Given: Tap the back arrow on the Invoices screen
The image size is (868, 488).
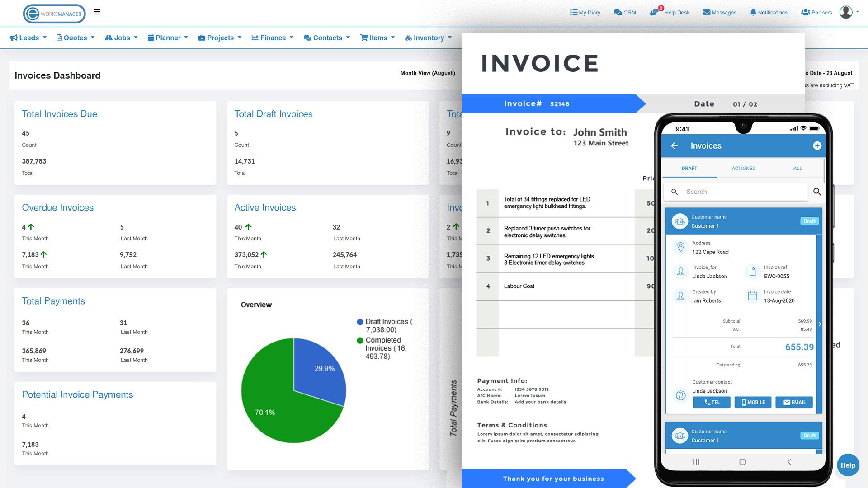Looking at the screenshot, I should [x=675, y=145].
